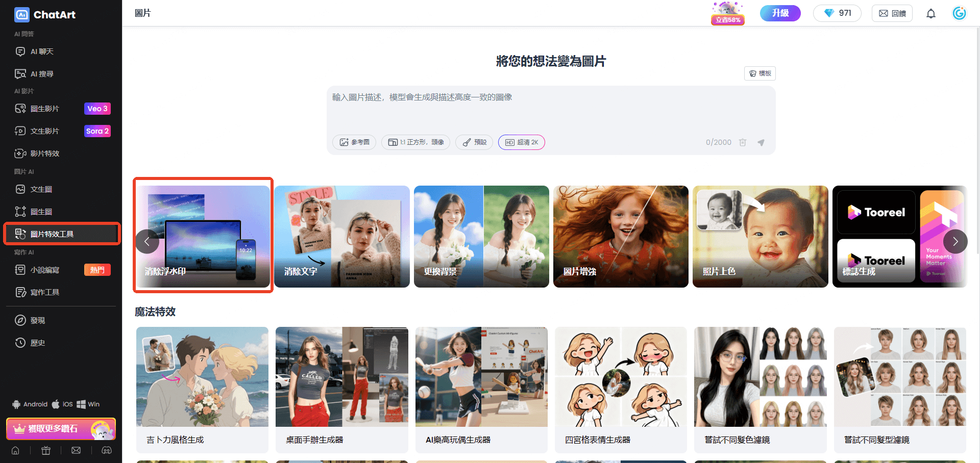Click the notification bell icon
The width and height of the screenshot is (980, 463).
click(x=930, y=14)
